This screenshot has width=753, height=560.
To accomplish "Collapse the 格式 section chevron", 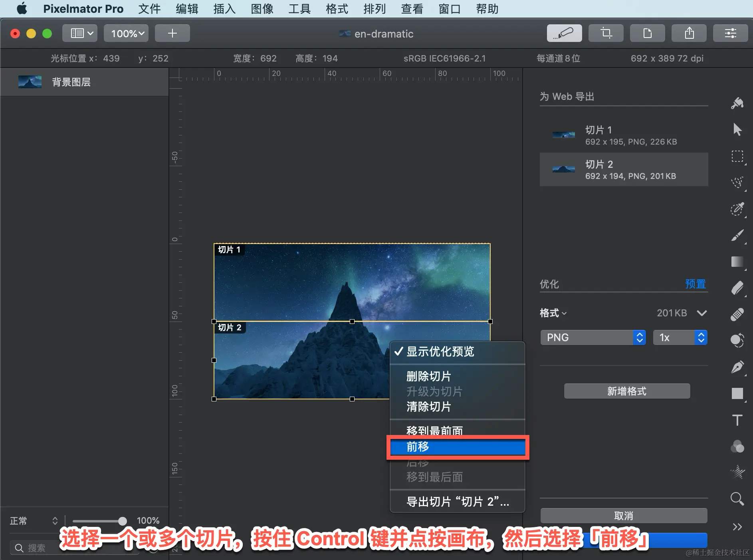I will tap(564, 314).
